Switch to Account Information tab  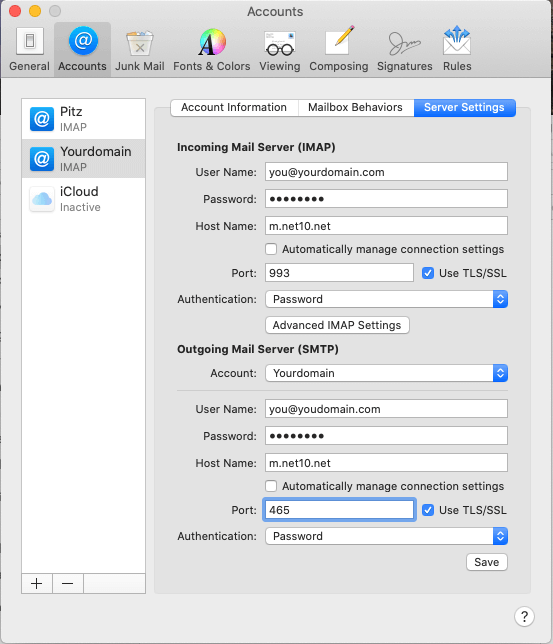[234, 108]
